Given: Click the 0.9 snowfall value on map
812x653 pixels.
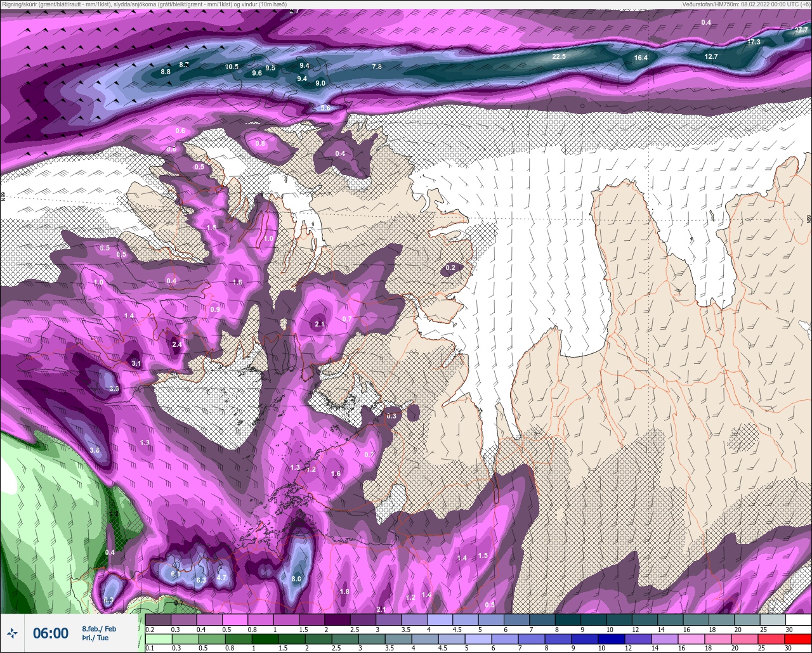Looking at the screenshot, I should 215,309.
